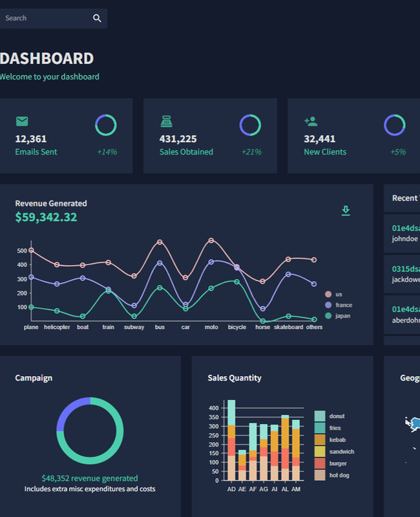Screen dimensions: 420x517
Task: Click the us data point at moto
Action: (x=211, y=240)
